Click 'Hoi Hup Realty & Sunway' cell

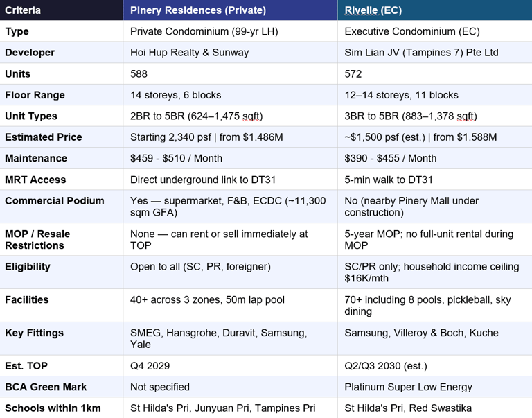click(231, 52)
